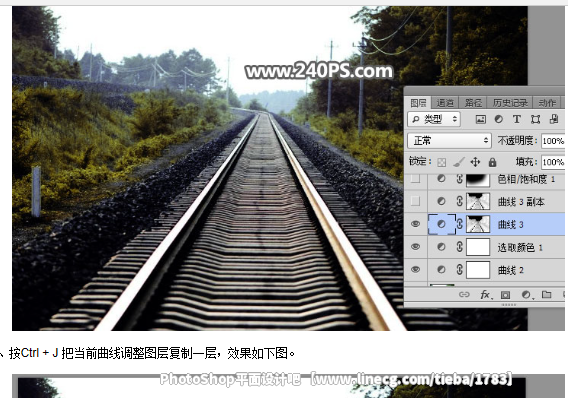568x398 pixels.
Task: Select layer name 曲线 2
Action: pyautogui.click(x=510, y=270)
